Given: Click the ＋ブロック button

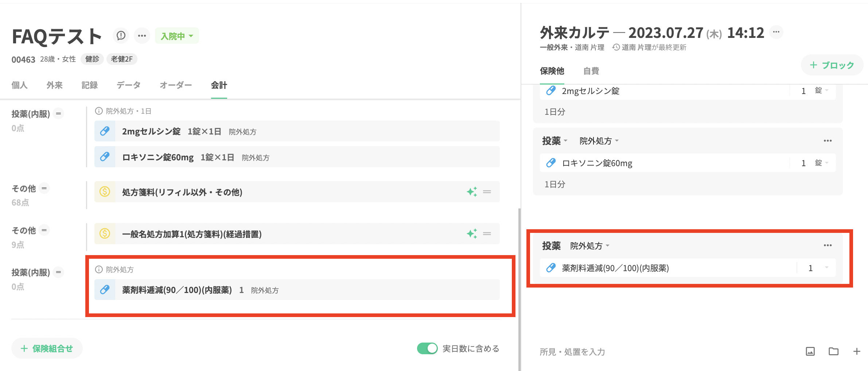Looking at the screenshot, I should pos(832,65).
